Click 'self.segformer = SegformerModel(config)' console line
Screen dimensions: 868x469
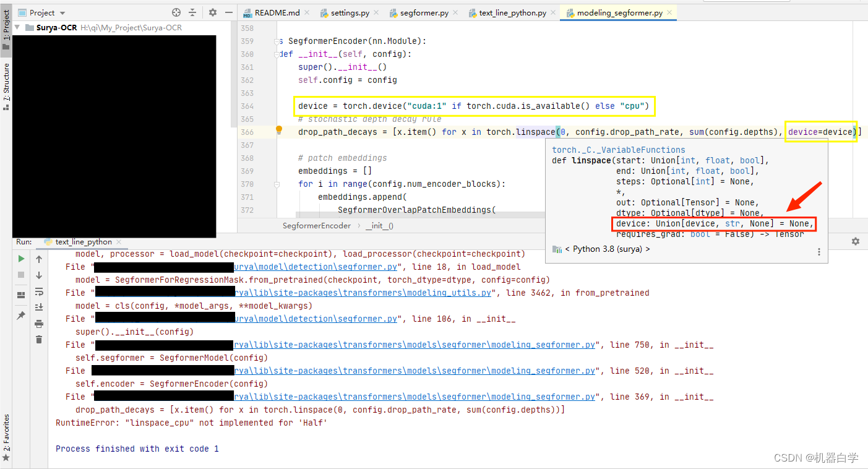point(171,358)
